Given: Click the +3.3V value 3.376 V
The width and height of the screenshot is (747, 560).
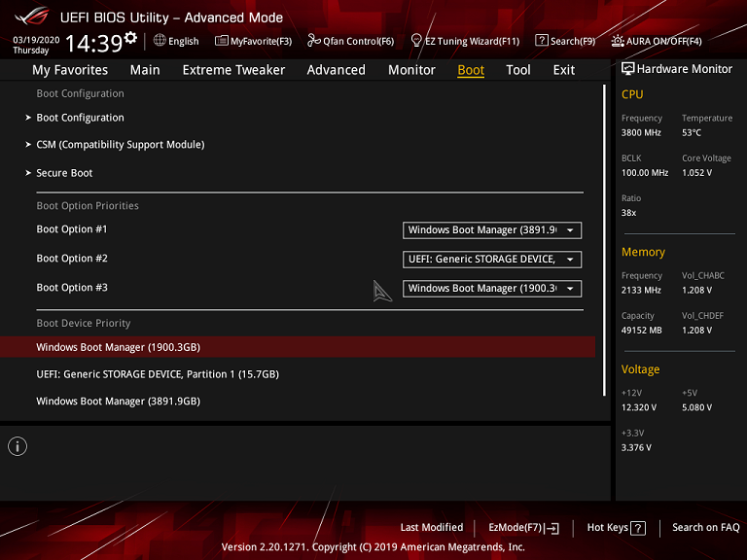Looking at the screenshot, I should [x=636, y=448].
